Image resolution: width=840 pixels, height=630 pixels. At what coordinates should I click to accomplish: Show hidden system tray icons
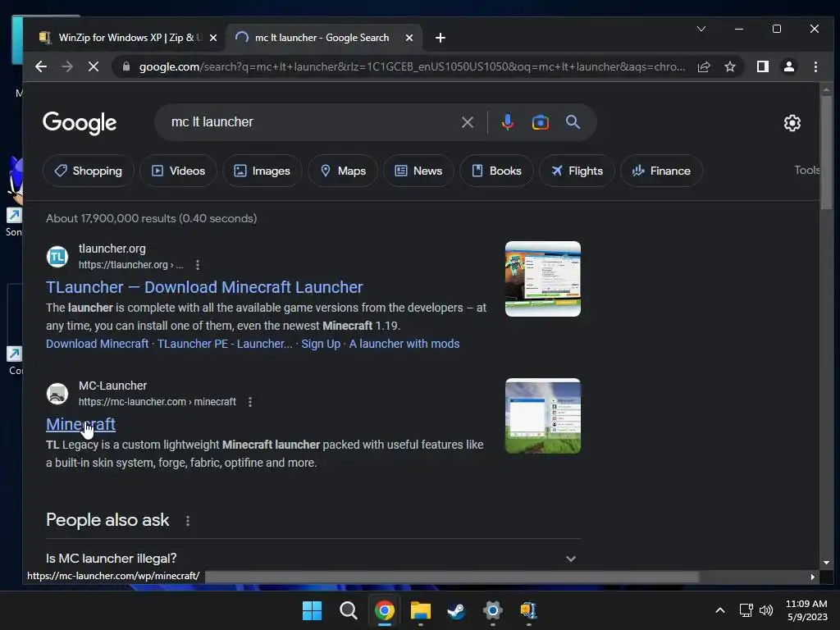[720, 610]
